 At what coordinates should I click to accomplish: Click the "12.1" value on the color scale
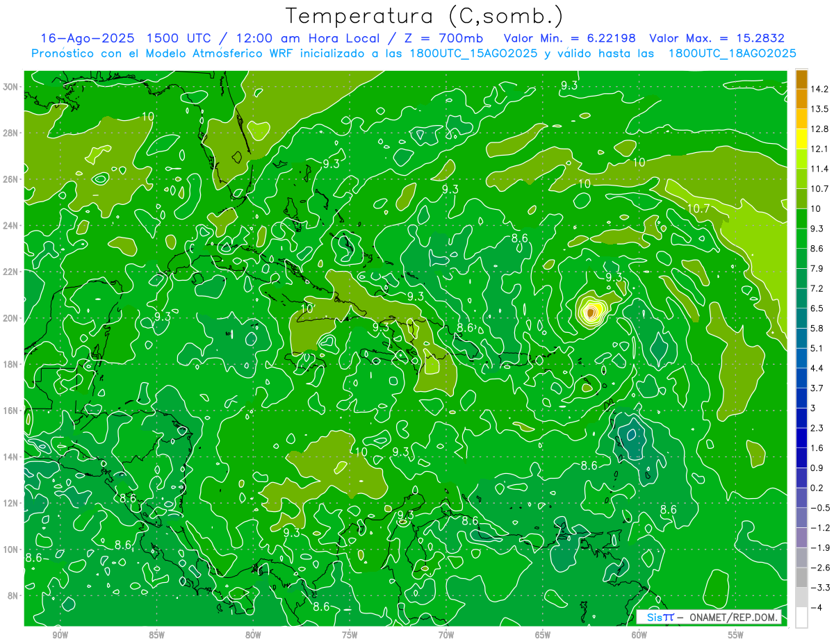[820, 149]
